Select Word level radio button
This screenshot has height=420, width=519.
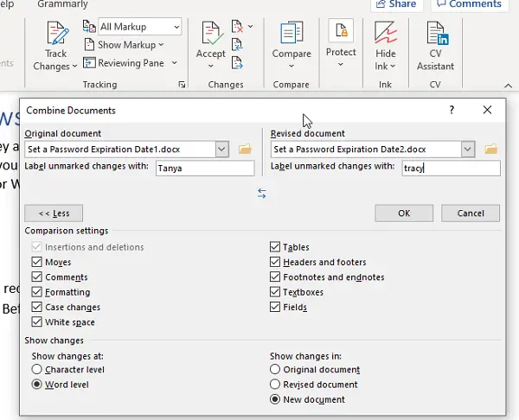tap(36, 385)
